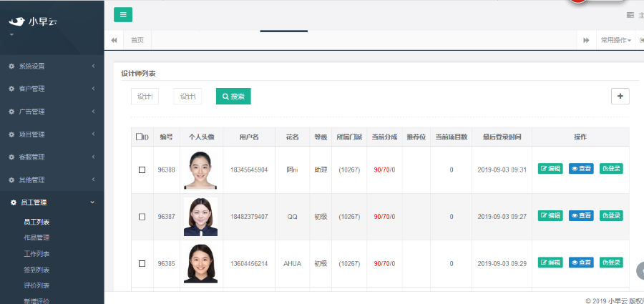This screenshot has width=644, height=304.
Task: Switch to the 首页 tab
Action: (137, 40)
